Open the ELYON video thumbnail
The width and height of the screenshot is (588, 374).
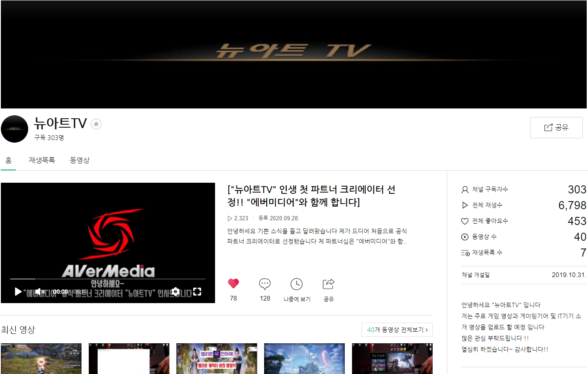(392, 359)
